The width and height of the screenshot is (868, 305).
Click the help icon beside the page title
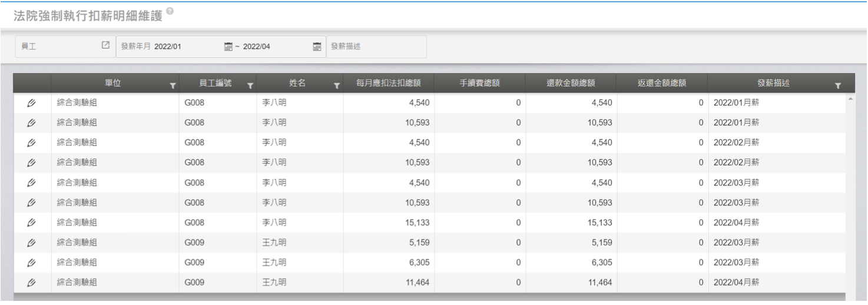coord(170,11)
